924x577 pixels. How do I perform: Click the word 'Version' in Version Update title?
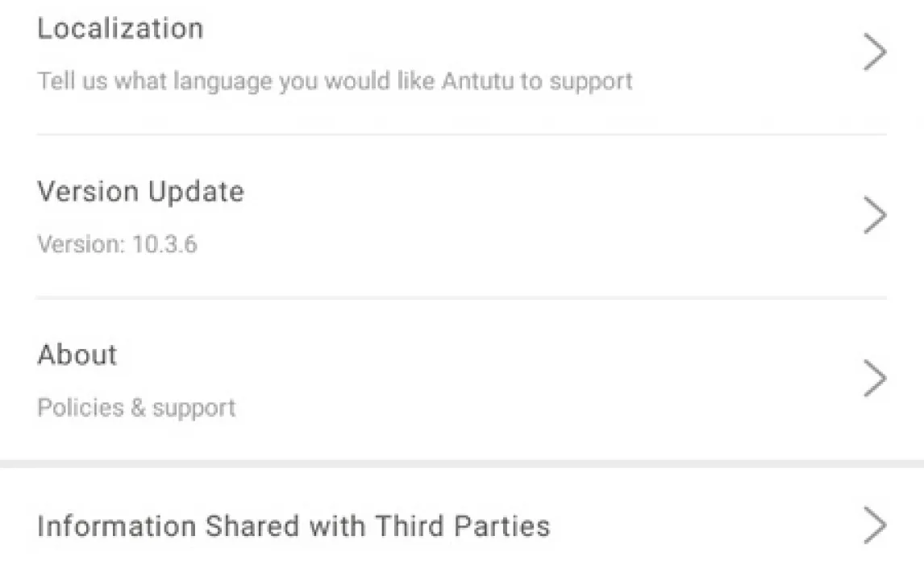click(x=88, y=192)
